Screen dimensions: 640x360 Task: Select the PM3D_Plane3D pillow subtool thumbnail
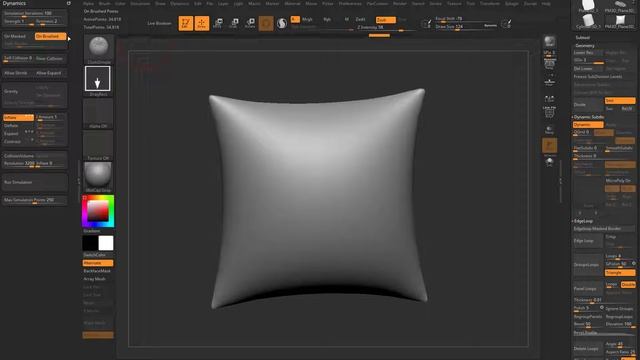point(620,20)
